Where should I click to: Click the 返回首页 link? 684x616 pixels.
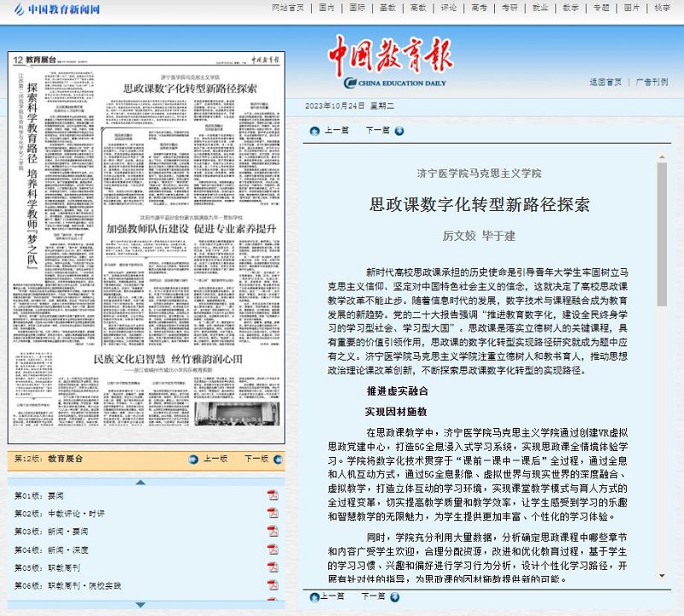(x=605, y=82)
